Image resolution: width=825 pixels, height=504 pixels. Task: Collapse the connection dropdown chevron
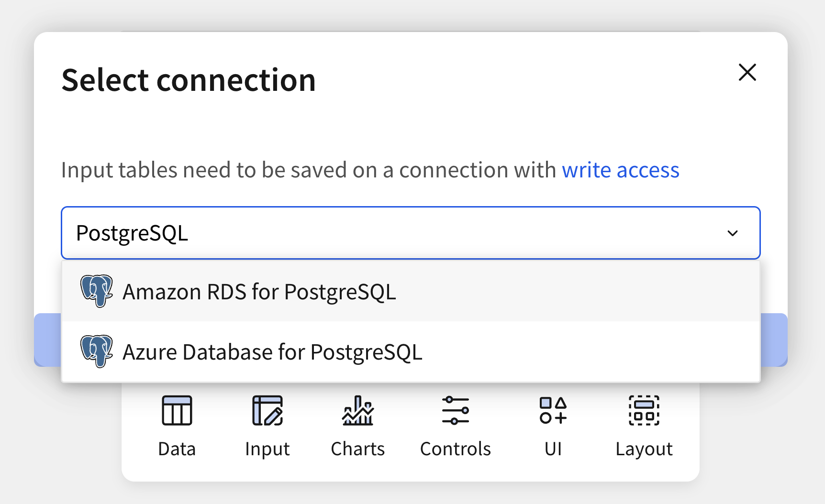pyautogui.click(x=732, y=233)
